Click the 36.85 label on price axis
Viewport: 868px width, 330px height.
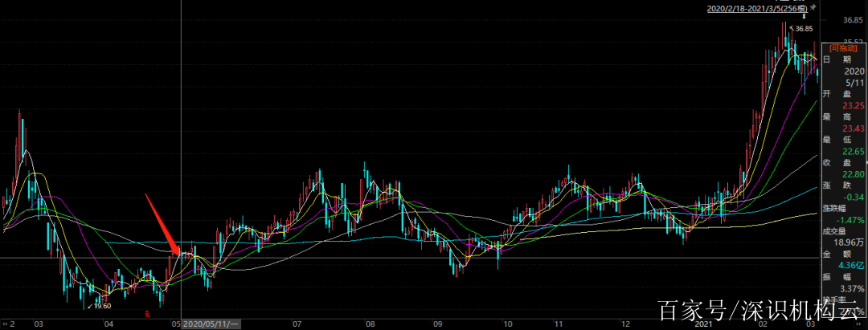[x=854, y=19]
